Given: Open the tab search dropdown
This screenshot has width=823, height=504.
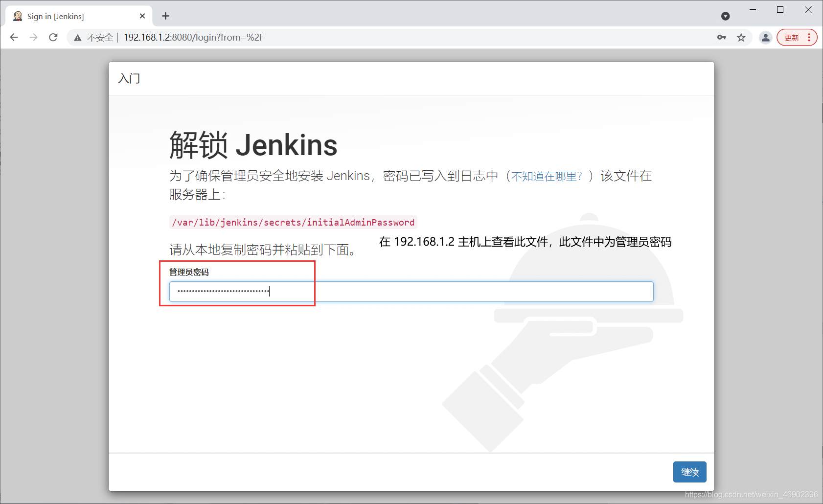Looking at the screenshot, I should (x=726, y=16).
